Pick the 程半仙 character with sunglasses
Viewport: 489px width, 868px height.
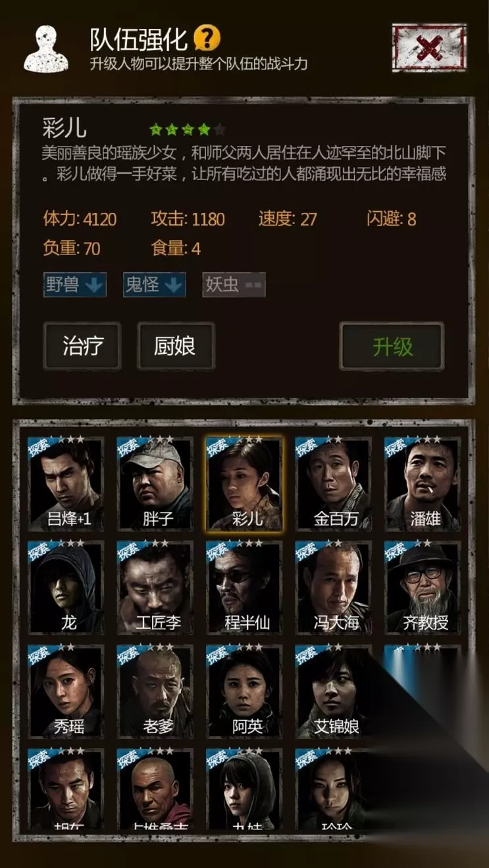[244, 587]
